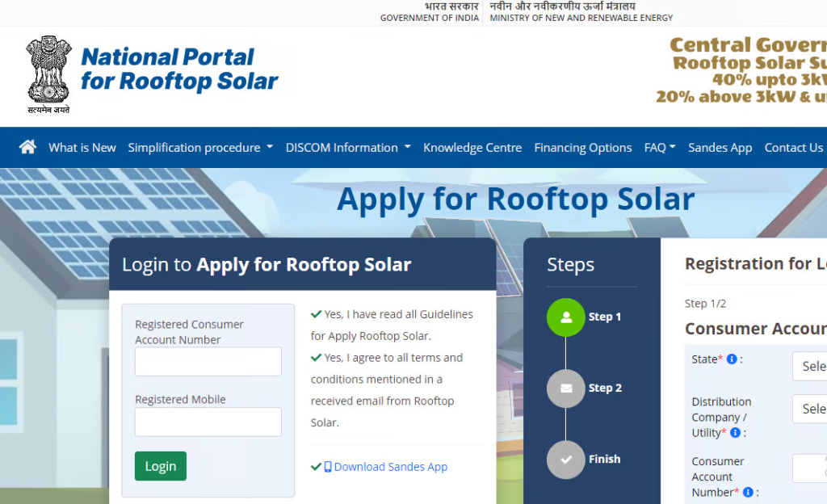Open Financing Options in navigation bar

click(583, 148)
